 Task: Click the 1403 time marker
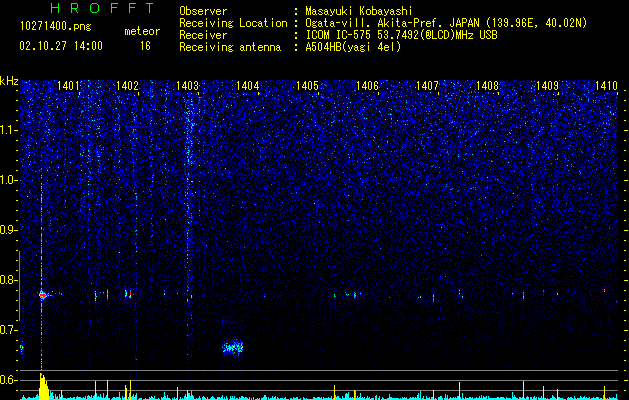point(187,85)
